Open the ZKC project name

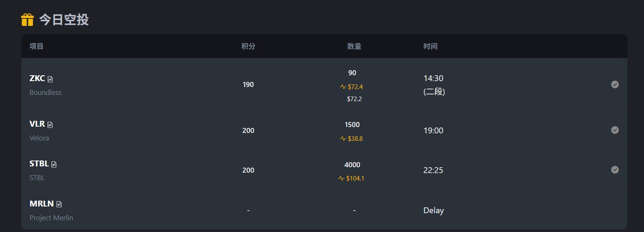tap(37, 79)
